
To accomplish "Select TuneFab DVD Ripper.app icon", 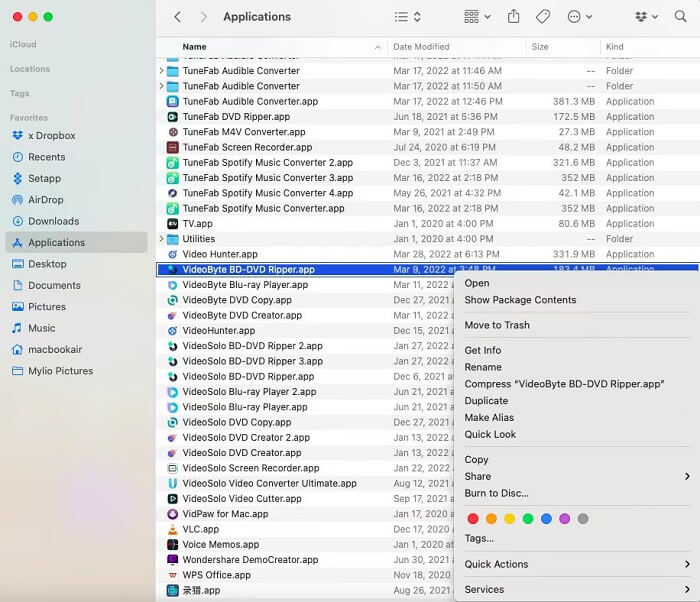I will [x=172, y=117].
